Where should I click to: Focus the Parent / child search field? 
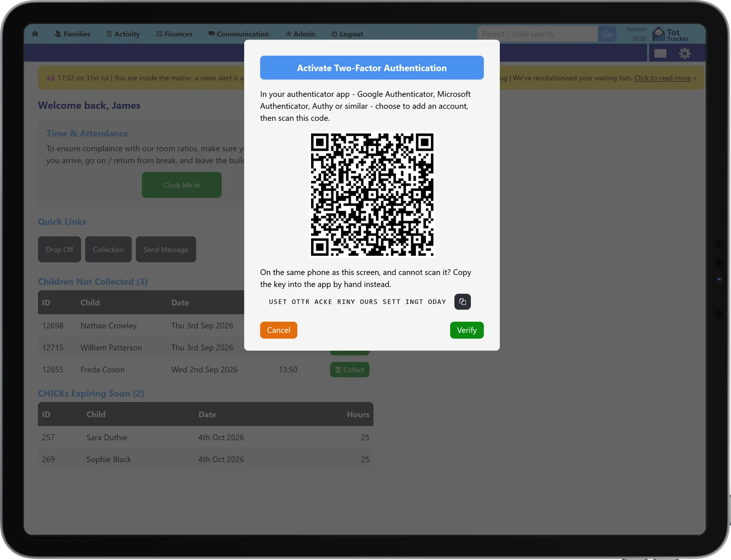(538, 34)
